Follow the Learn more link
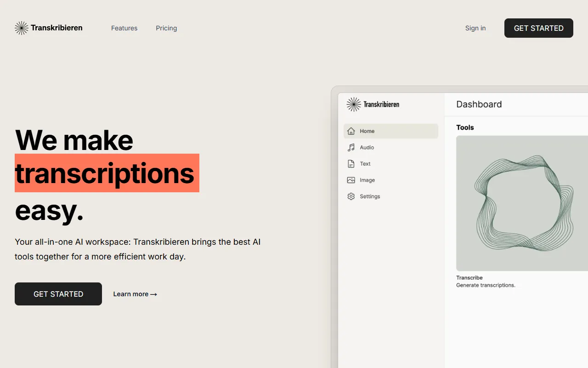This screenshot has height=368, width=588. (x=130, y=294)
